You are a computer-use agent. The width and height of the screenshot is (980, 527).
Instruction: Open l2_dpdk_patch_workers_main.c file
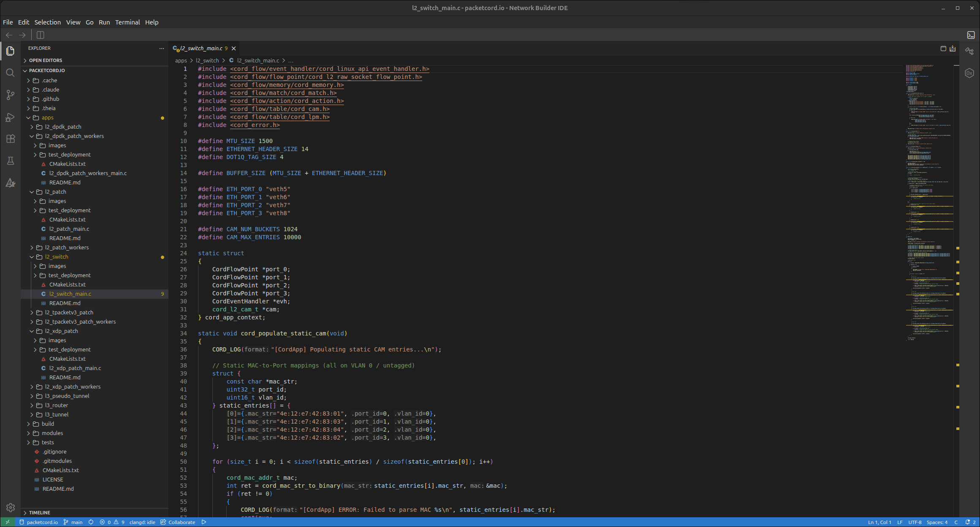click(x=95, y=173)
